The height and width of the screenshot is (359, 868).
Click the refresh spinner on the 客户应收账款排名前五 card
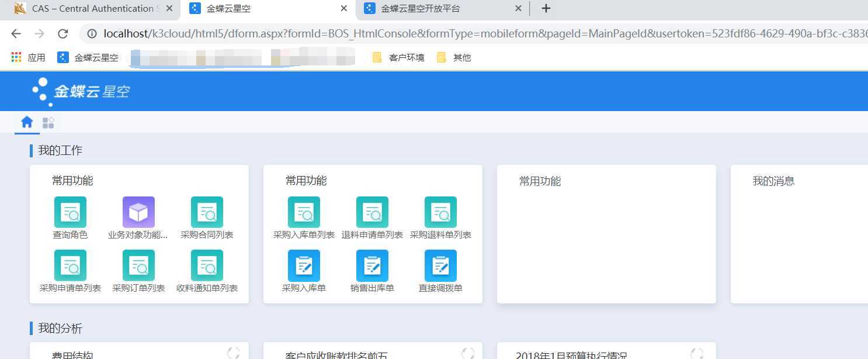468,353
